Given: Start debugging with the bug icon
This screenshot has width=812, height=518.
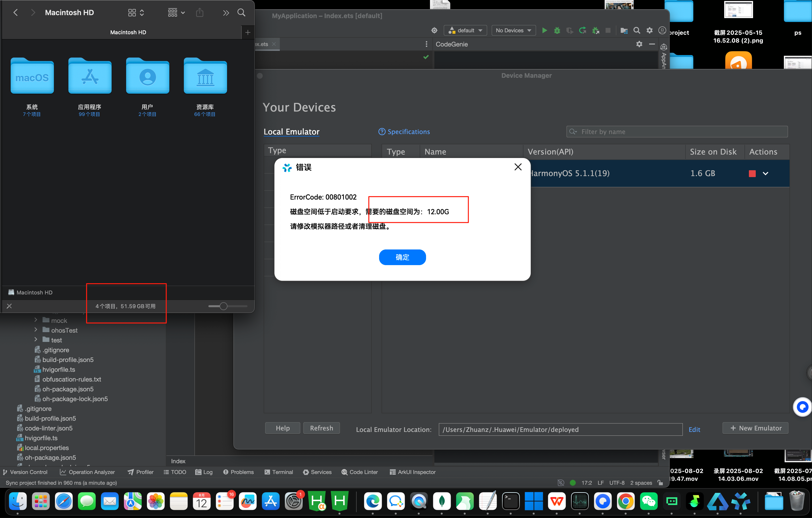Looking at the screenshot, I should click(557, 30).
